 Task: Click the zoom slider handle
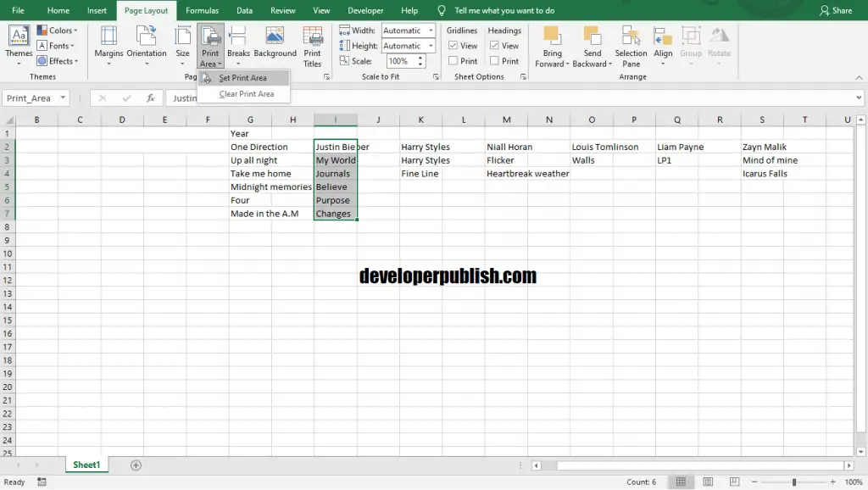(793, 482)
